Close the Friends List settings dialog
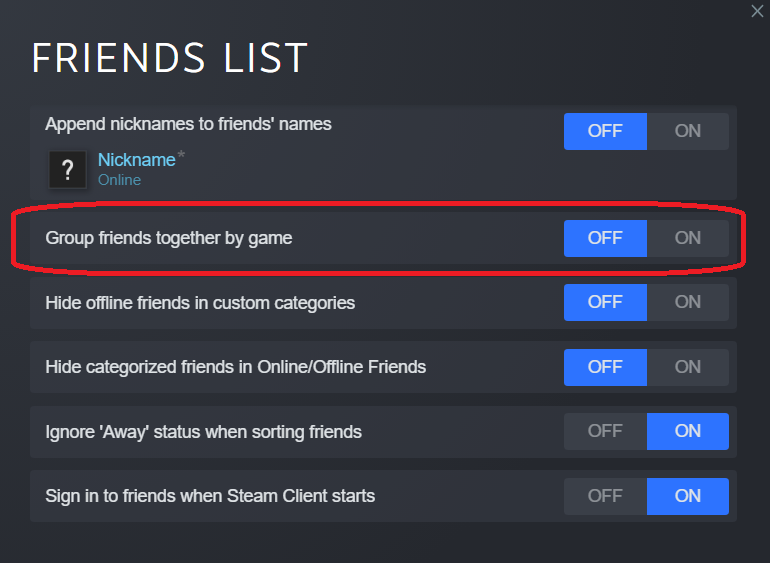This screenshot has width=770, height=563. pyautogui.click(x=757, y=11)
